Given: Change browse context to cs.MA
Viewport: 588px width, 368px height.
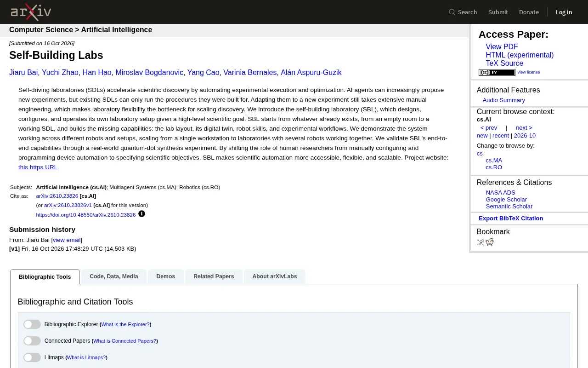Looking at the screenshot, I should tap(494, 161).
